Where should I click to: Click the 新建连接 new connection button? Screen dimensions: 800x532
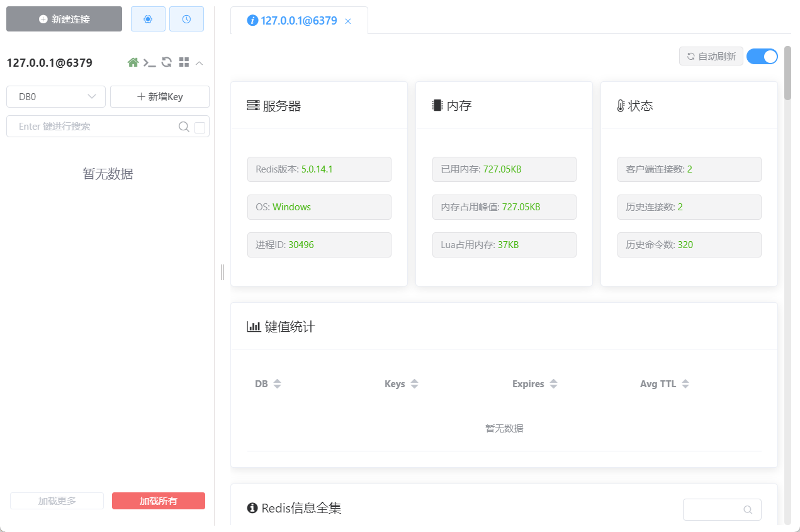[x=64, y=19]
